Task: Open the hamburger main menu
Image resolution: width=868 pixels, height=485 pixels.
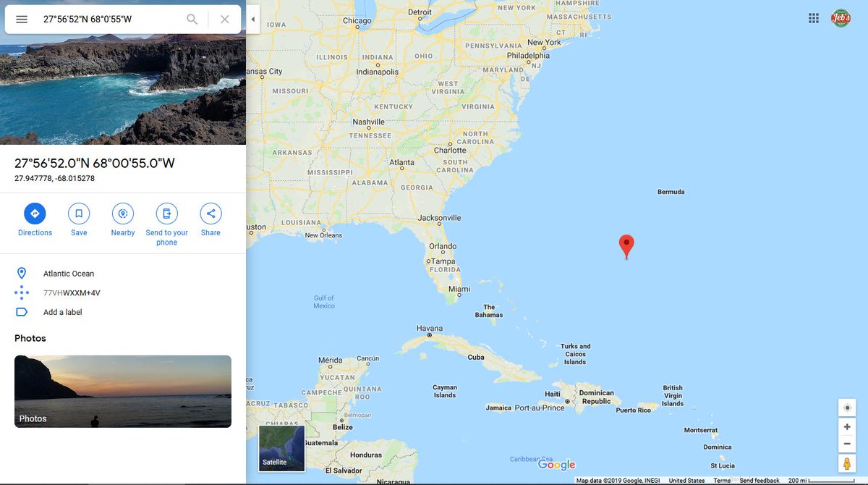Action: (22, 20)
